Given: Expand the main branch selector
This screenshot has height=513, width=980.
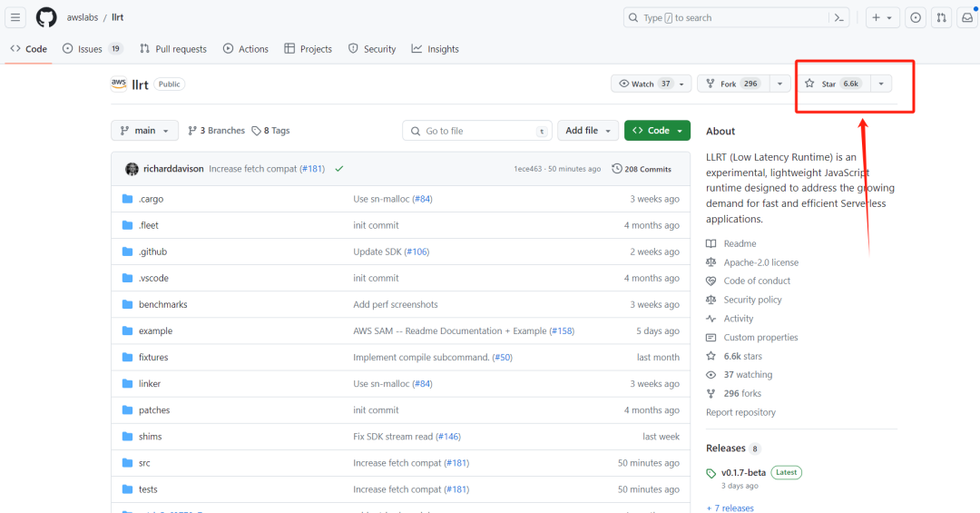Looking at the screenshot, I should [x=144, y=131].
